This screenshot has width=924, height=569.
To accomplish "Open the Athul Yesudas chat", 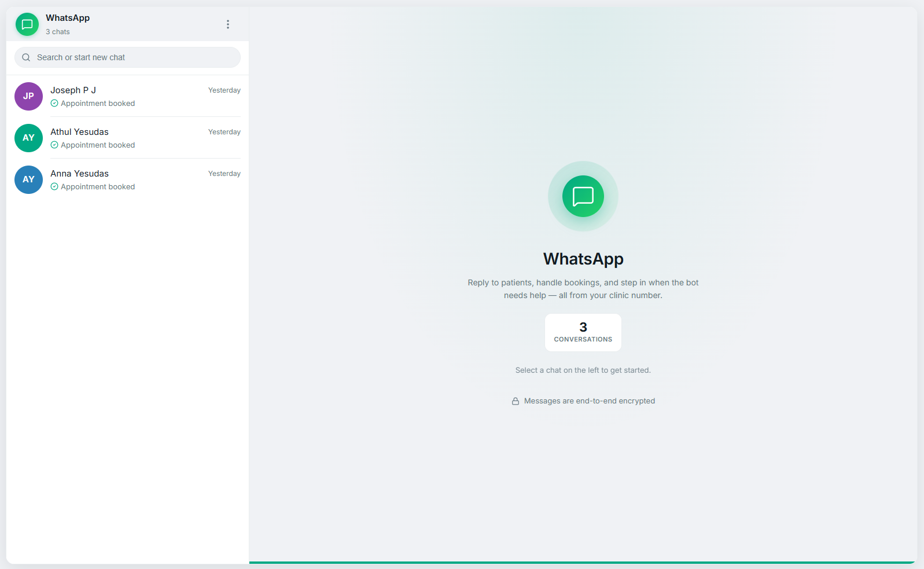I will click(127, 138).
